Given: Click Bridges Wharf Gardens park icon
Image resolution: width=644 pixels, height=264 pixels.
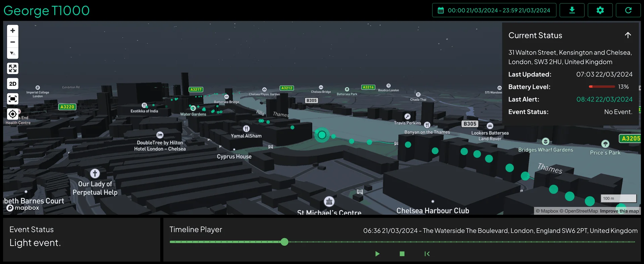Looking at the screenshot, I should pos(546,141).
